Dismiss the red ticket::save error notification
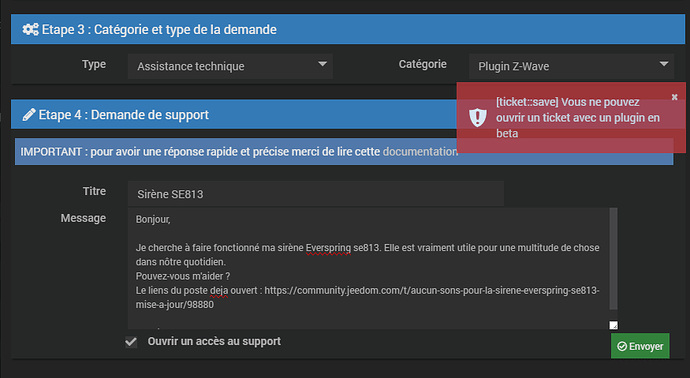Image resolution: width=690 pixels, height=378 pixels. click(674, 97)
